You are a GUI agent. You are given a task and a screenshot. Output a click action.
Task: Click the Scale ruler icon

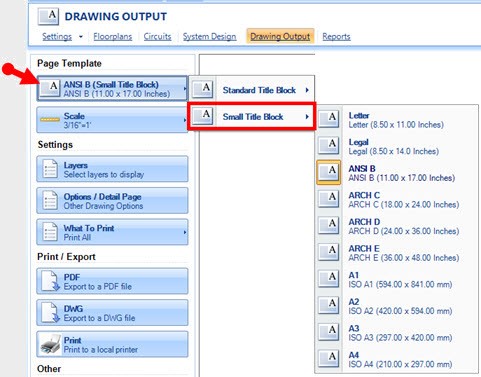(x=50, y=119)
